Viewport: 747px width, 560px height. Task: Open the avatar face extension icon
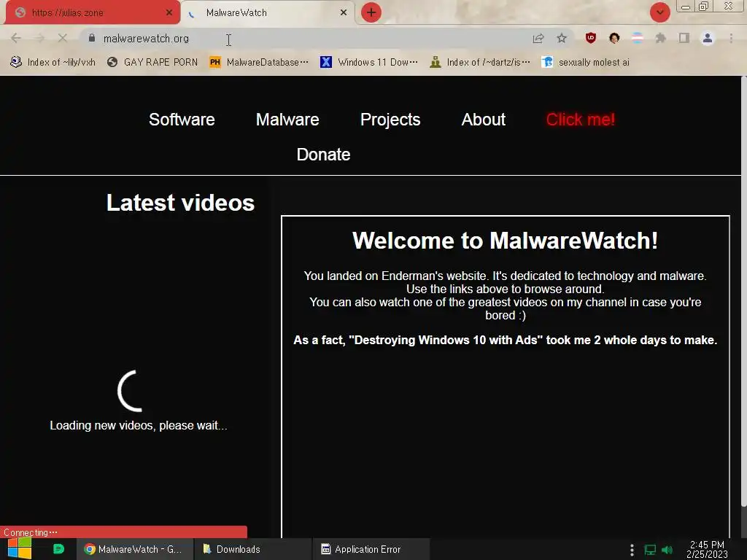(614, 38)
